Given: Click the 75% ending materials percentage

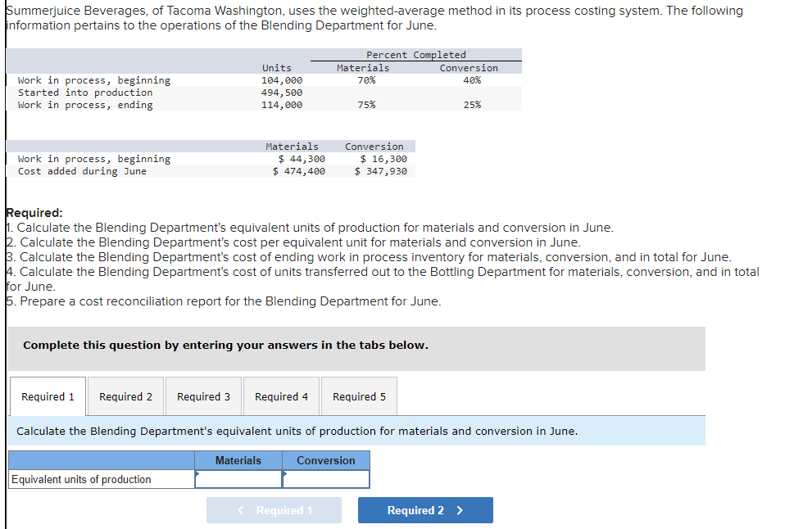Looking at the screenshot, I should click(x=366, y=105).
